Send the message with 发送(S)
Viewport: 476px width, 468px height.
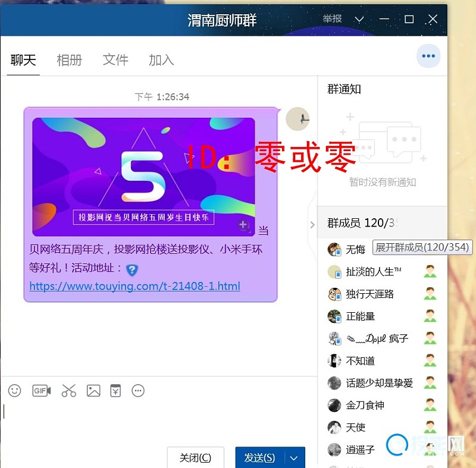click(260, 458)
